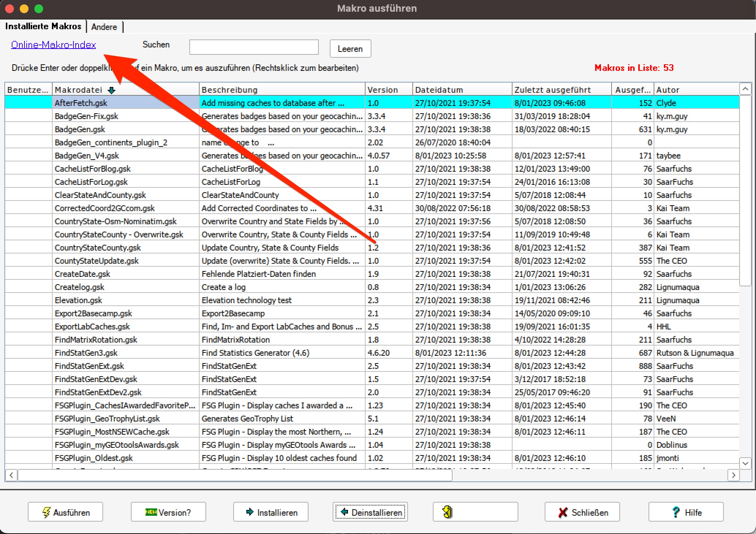
Task: Click the horizontal scrollbar thumb
Action: [235, 475]
